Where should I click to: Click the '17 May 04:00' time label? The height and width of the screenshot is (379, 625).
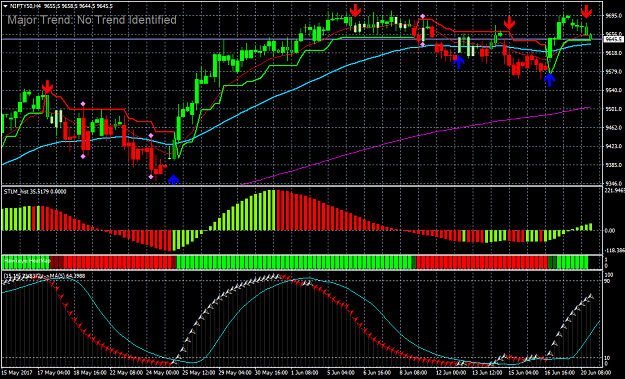click(x=54, y=373)
